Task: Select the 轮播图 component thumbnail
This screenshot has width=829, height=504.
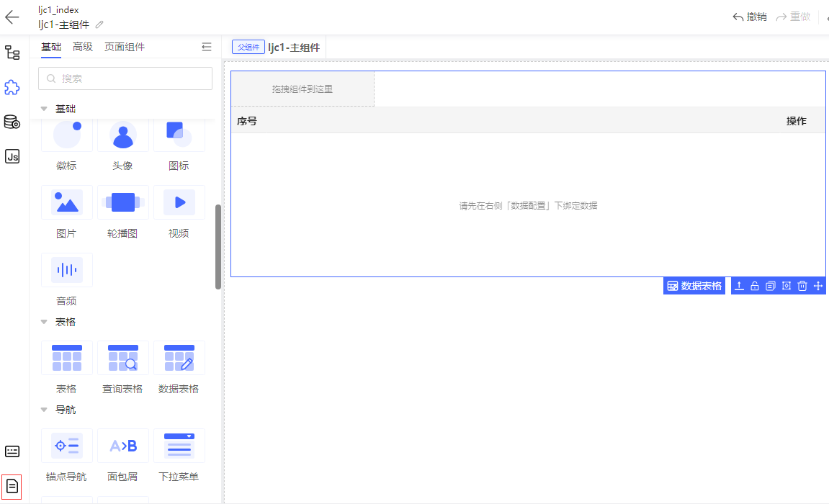Action: tap(122, 202)
